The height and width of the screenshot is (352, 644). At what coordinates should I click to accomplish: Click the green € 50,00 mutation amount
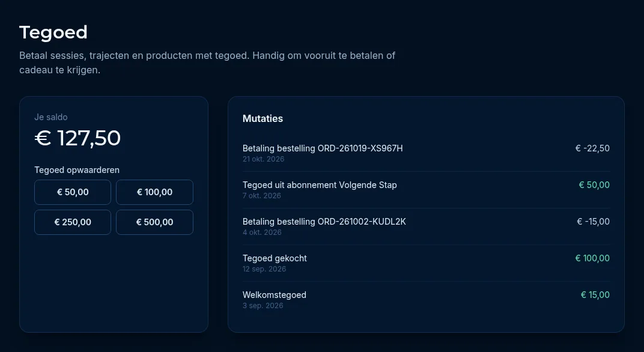(x=594, y=185)
